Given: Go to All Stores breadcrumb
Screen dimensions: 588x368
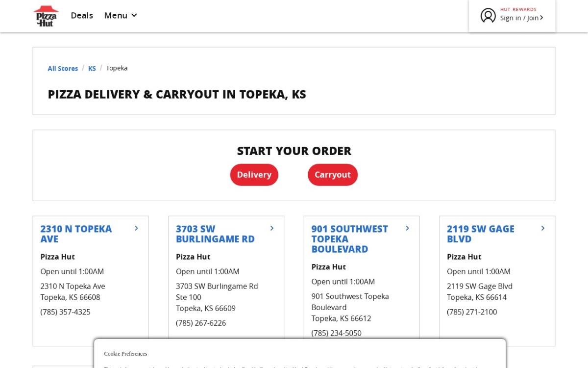Looking at the screenshot, I should (63, 68).
